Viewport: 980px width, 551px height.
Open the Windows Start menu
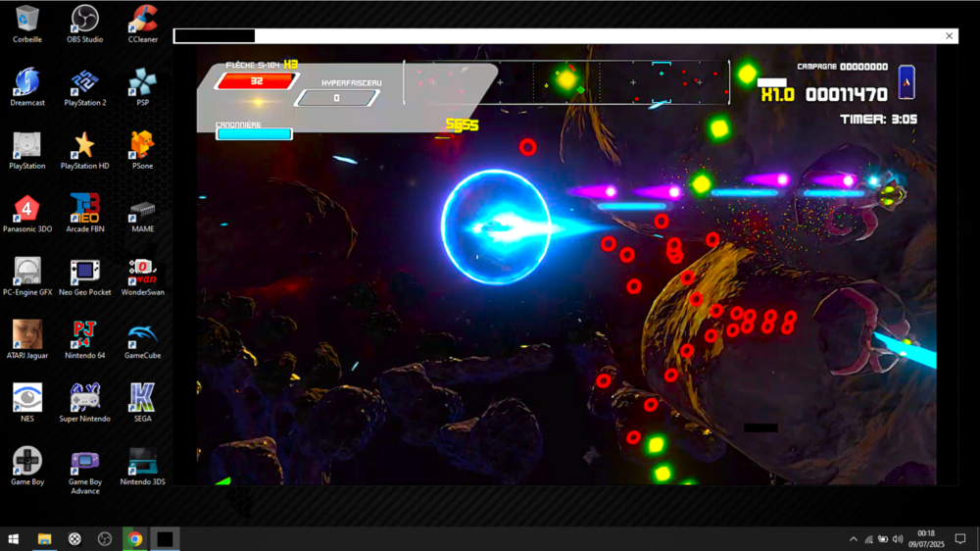[14, 539]
